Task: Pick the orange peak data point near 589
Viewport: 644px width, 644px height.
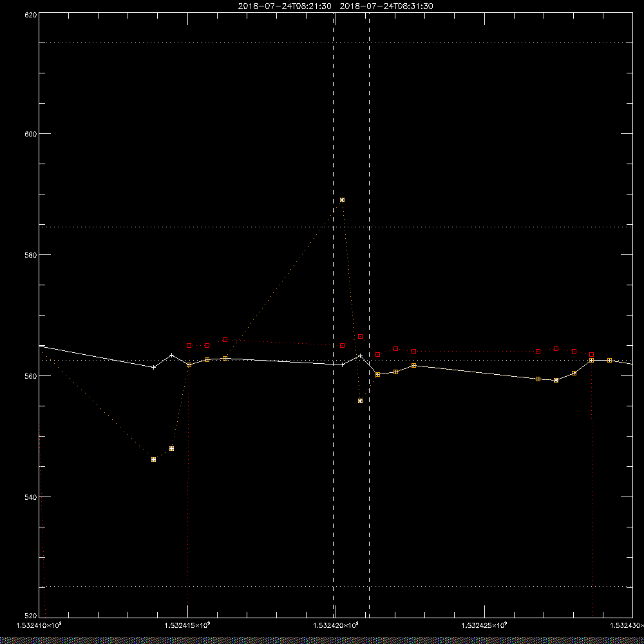Action: point(342,200)
